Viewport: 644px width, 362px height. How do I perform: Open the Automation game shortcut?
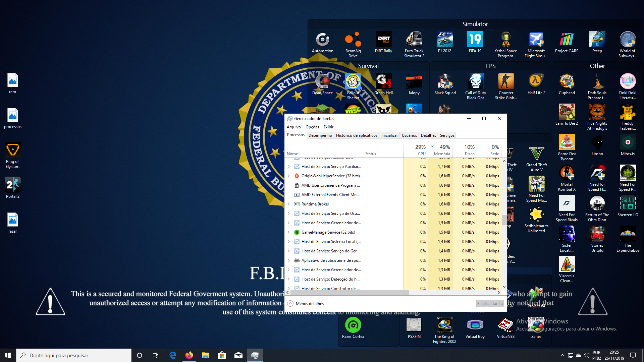point(322,43)
